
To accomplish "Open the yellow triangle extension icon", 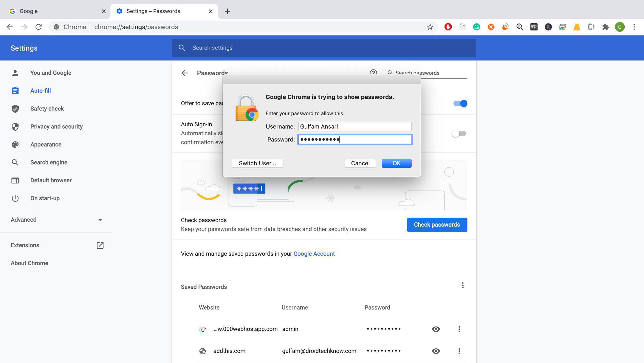I will 577,27.
